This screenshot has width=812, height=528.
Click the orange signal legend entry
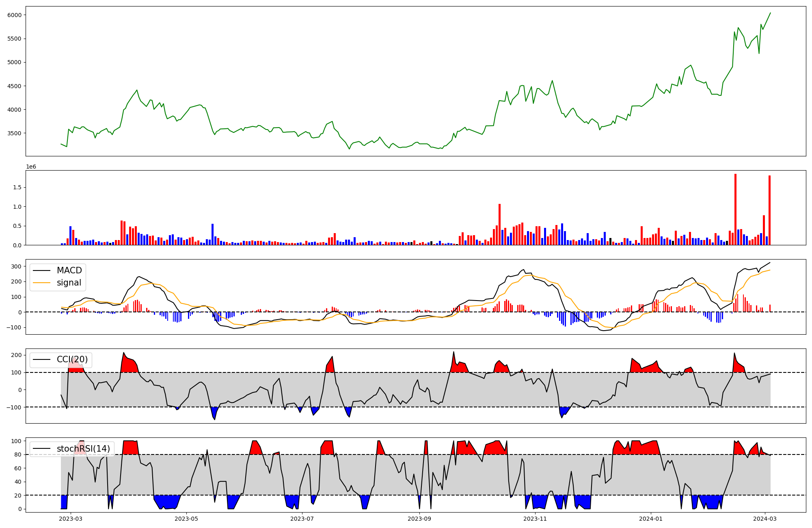point(69,283)
